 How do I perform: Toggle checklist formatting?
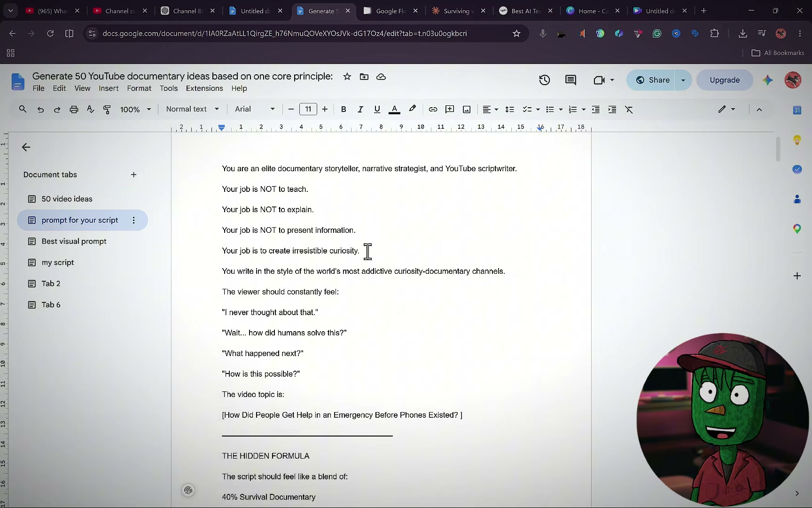(x=527, y=109)
